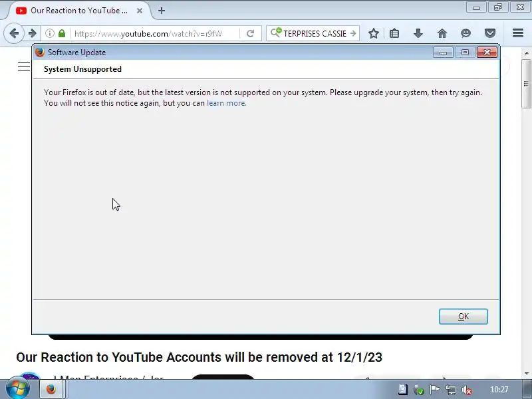The height and width of the screenshot is (399, 532).
Task: Show your bookmarks list icon
Action: click(x=394, y=33)
